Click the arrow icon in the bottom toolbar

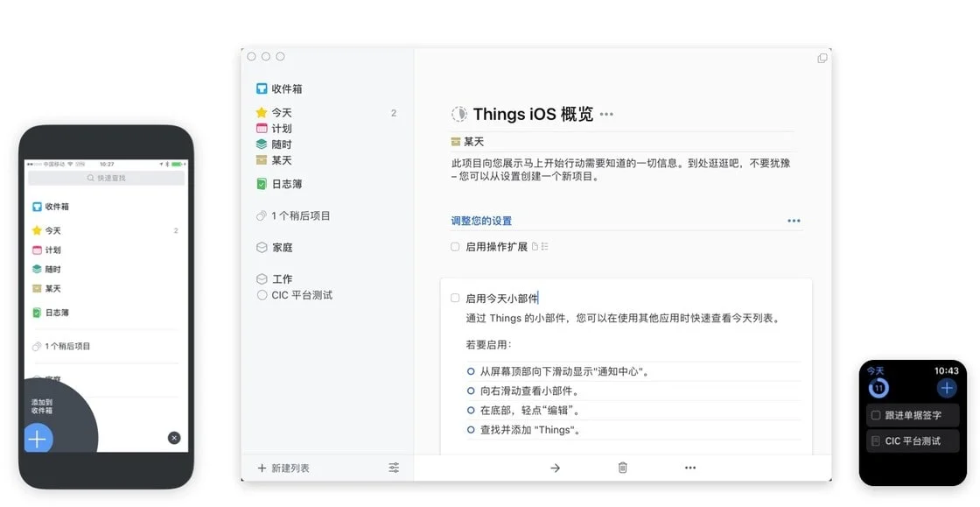point(555,468)
